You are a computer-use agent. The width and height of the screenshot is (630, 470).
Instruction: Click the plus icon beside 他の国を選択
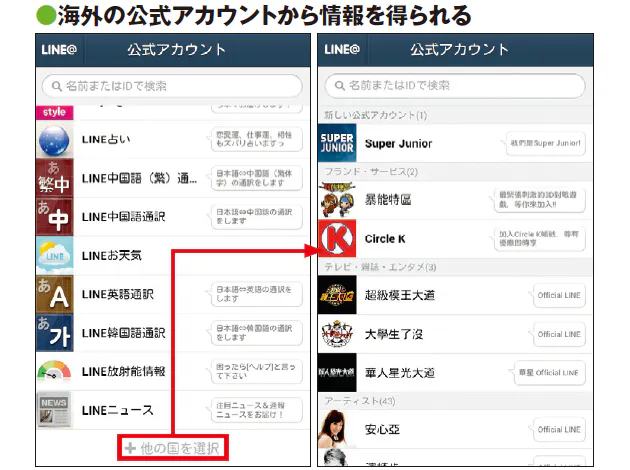pyautogui.click(x=130, y=448)
